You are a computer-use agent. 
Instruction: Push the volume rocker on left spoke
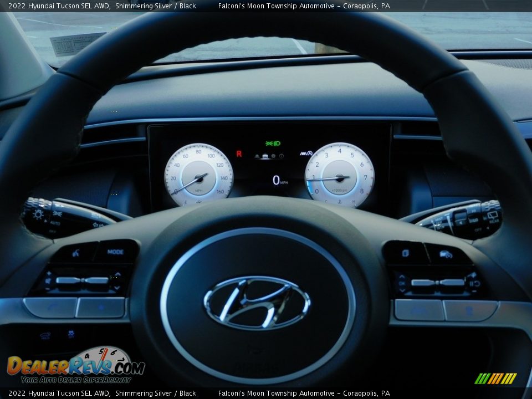click(82, 280)
